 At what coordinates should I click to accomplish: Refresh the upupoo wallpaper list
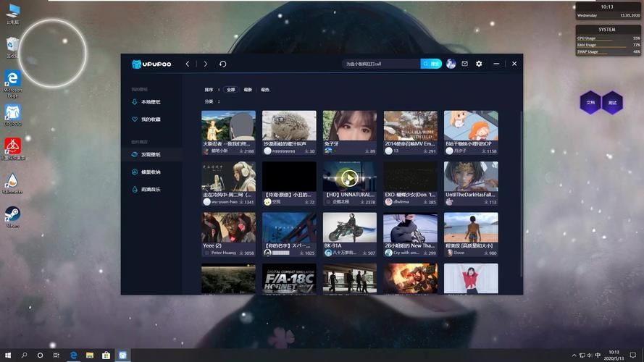[222, 64]
